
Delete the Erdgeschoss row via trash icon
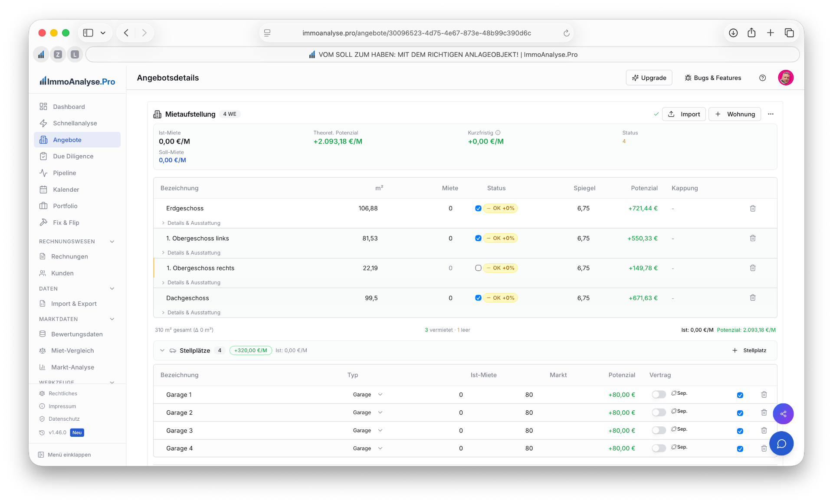pos(753,208)
